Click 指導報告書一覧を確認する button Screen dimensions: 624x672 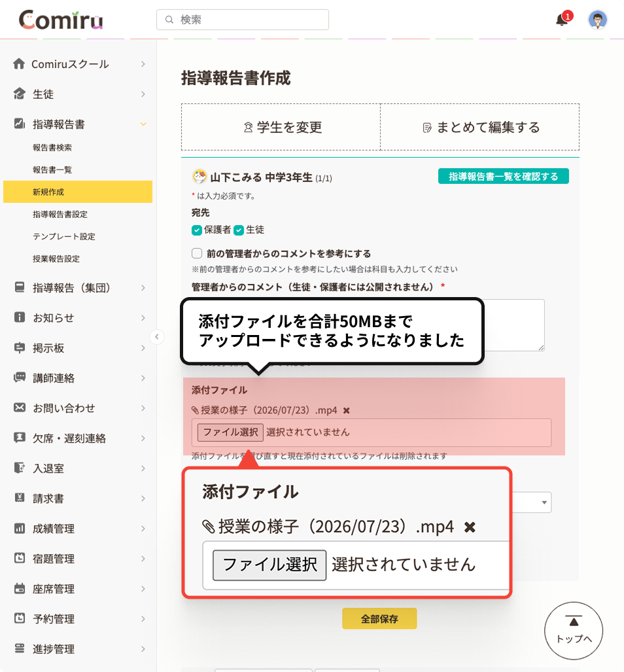[503, 176]
